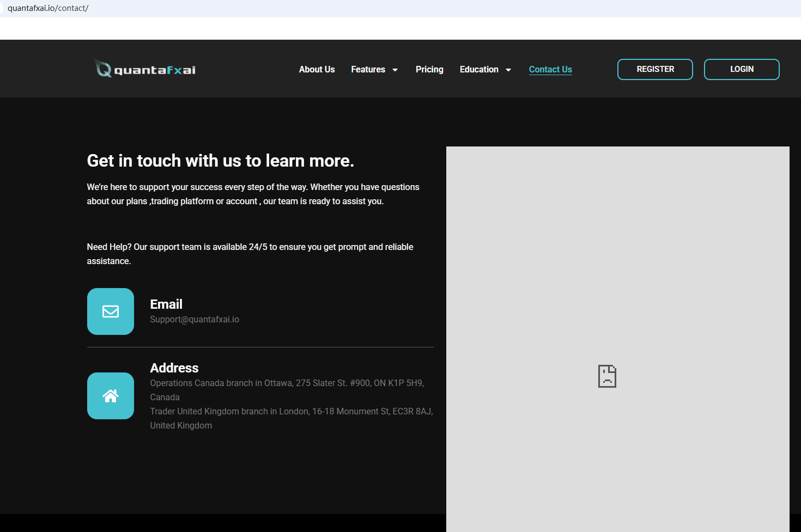Click the Support@quantafxai.io email address
Viewport: 801px width, 532px height.
pyautogui.click(x=195, y=320)
